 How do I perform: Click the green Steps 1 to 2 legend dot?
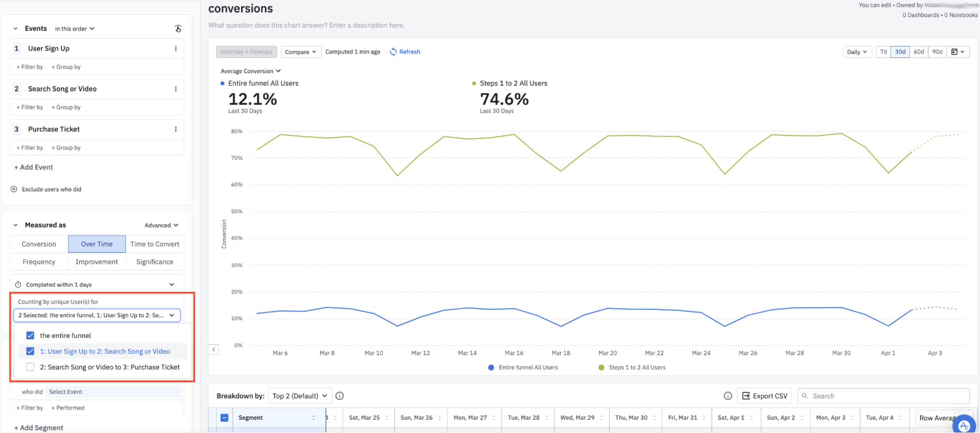(601, 368)
